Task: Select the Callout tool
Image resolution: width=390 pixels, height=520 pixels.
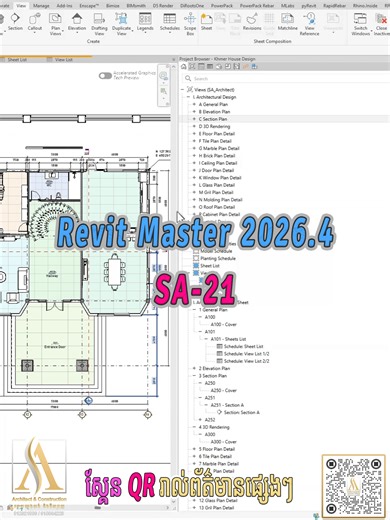Action: click(x=35, y=22)
